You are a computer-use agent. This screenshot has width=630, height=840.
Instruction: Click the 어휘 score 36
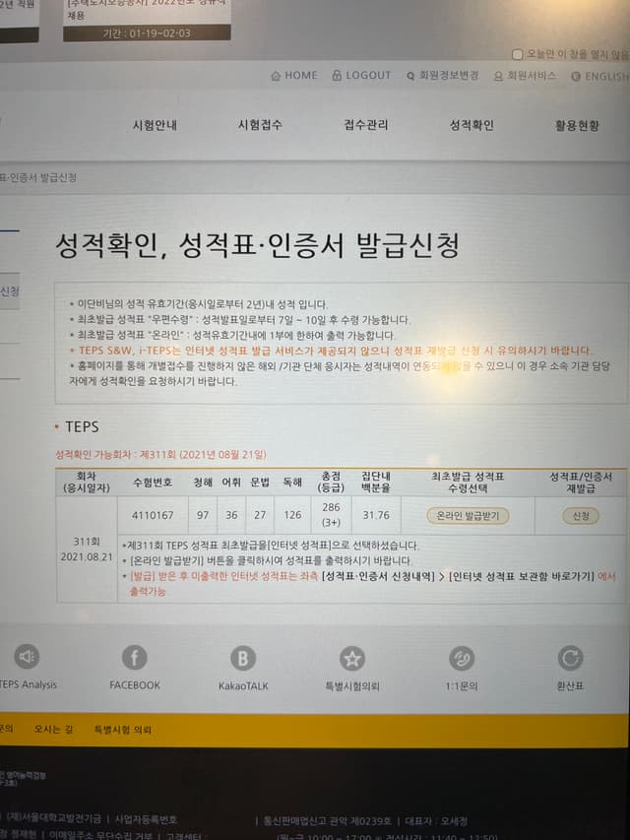[231, 515]
